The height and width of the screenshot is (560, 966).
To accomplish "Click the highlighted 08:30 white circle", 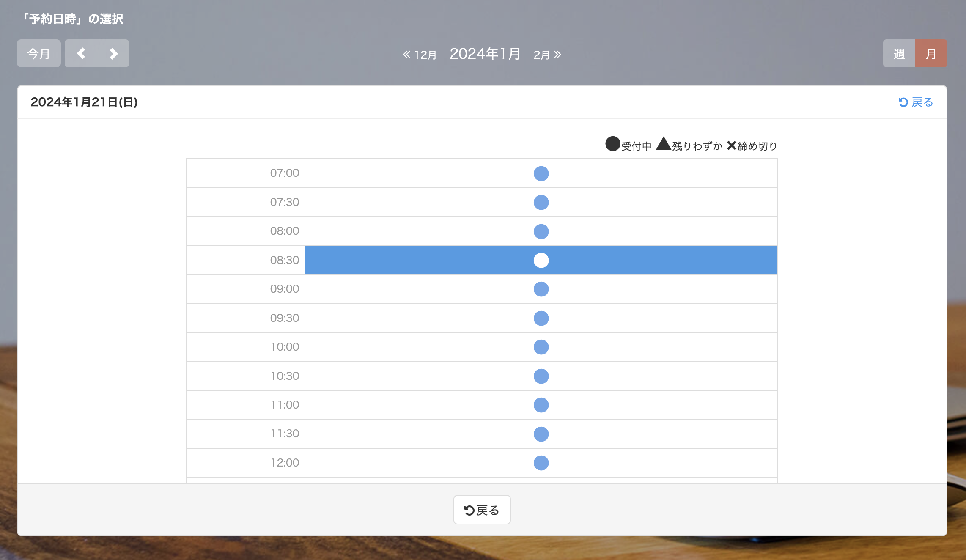I will coord(541,260).
